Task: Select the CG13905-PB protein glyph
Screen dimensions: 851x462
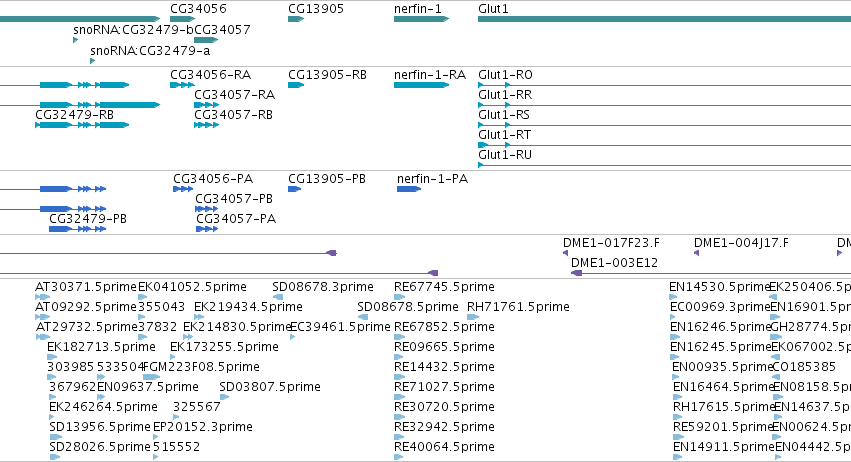Action: [294, 189]
